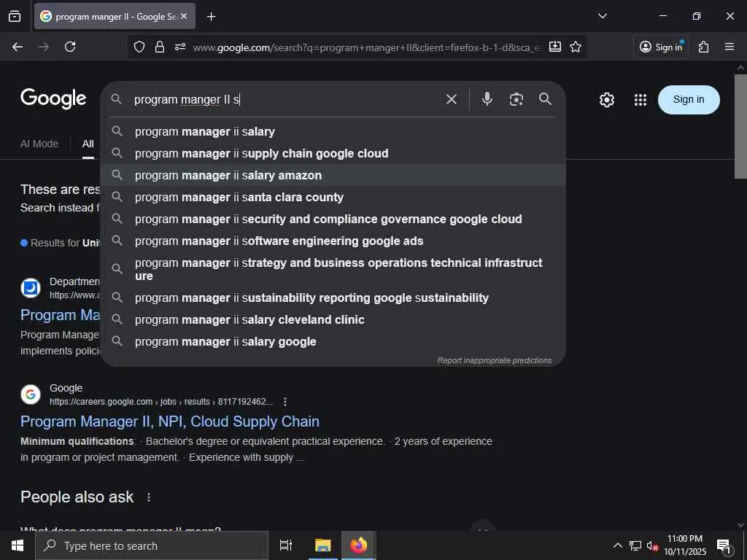This screenshot has width=747, height=560.
Task: Click the magnifier search submit icon
Action: point(545,99)
